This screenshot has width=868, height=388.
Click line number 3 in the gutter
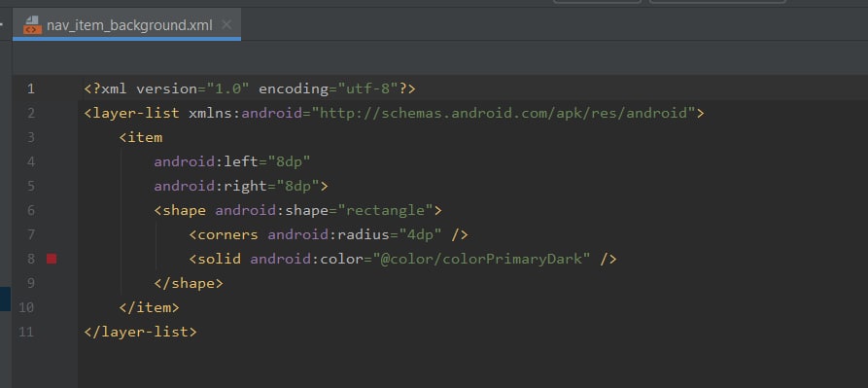(30, 137)
